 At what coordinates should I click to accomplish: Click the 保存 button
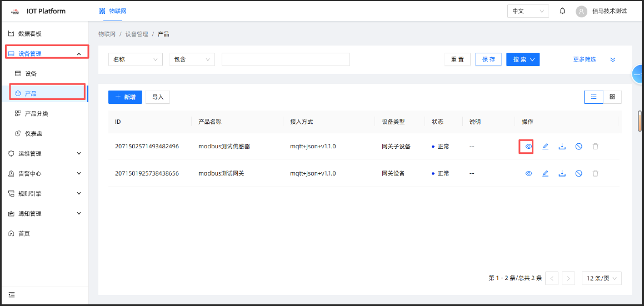pos(488,59)
